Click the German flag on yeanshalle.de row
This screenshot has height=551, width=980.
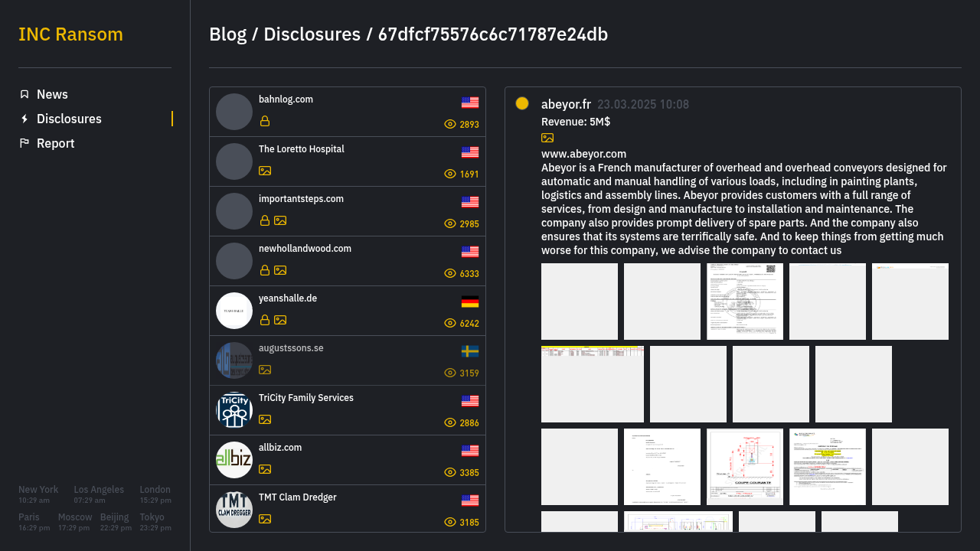470,302
